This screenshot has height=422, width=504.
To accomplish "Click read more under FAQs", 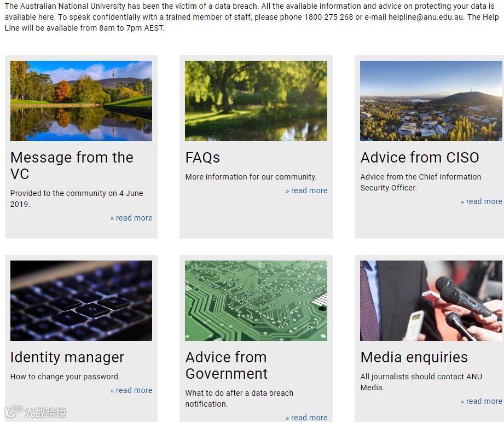I will pos(306,190).
